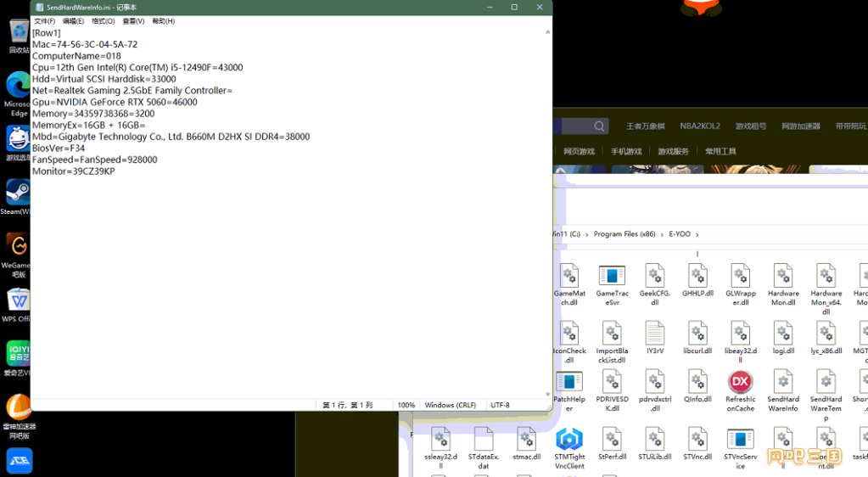Select the STUiLib.dll file
This screenshot has width=868, height=477.
pos(655,444)
